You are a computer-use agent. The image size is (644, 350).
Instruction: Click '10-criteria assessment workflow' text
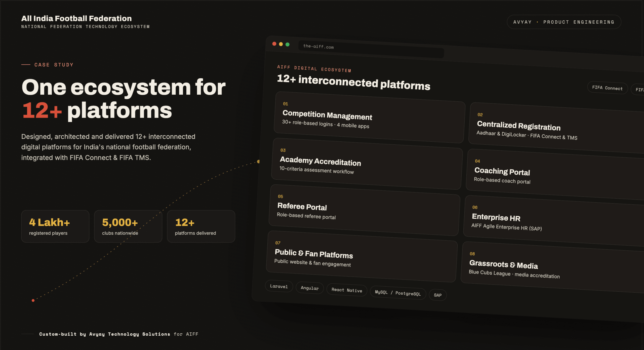(x=316, y=170)
